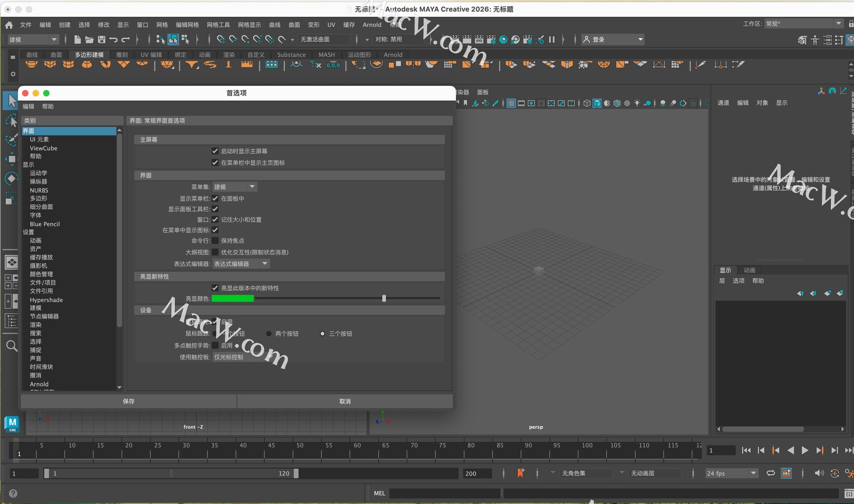
Task: Click the Home icon in menu bar
Action: (x=9, y=25)
